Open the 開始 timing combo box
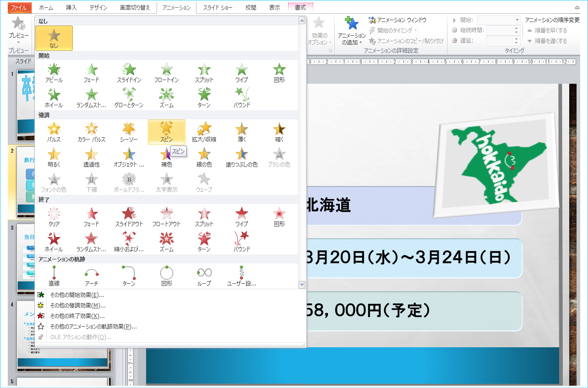This screenshot has width=588, height=388. (498, 20)
